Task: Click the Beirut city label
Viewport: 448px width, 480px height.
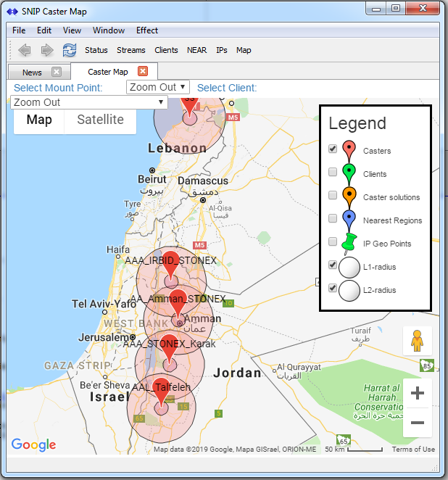Action: (152, 179)
